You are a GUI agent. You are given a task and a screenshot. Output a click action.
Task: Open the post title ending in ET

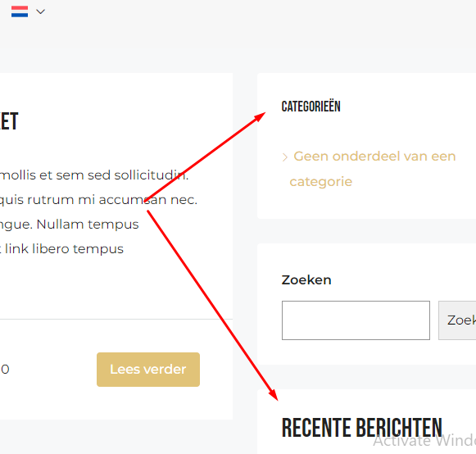pyautogui.click(x=9, y=121)
